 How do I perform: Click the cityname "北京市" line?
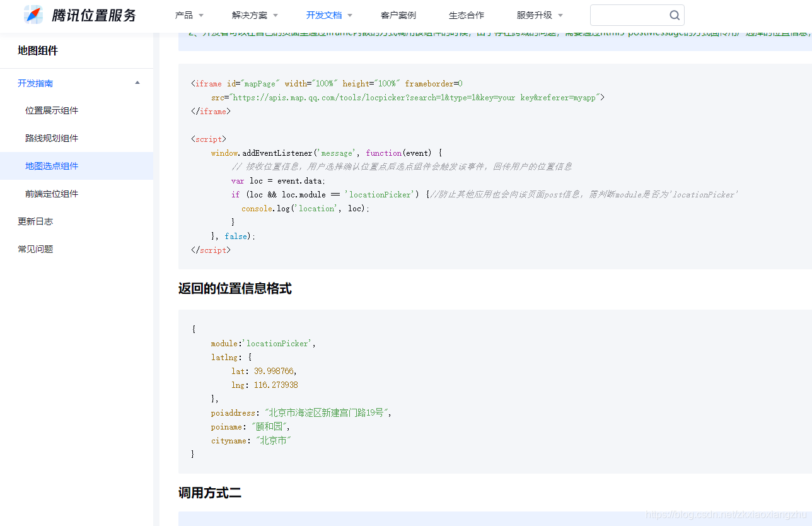coord(251,441)
